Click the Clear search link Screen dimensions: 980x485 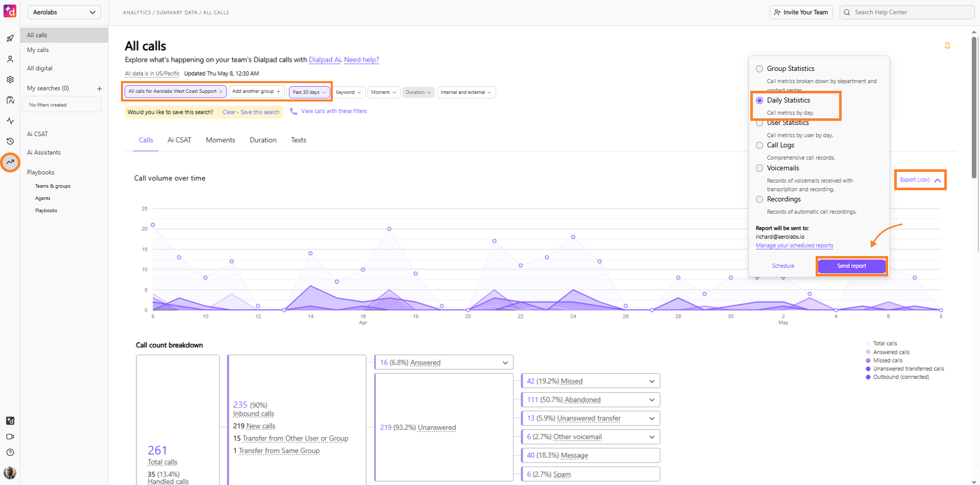[x=229, y=112]
